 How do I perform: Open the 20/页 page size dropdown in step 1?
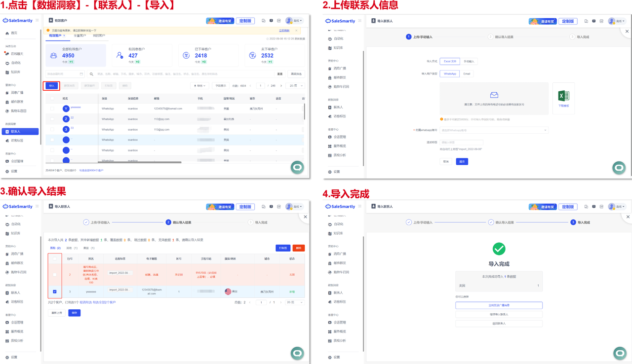click(296, 86)
